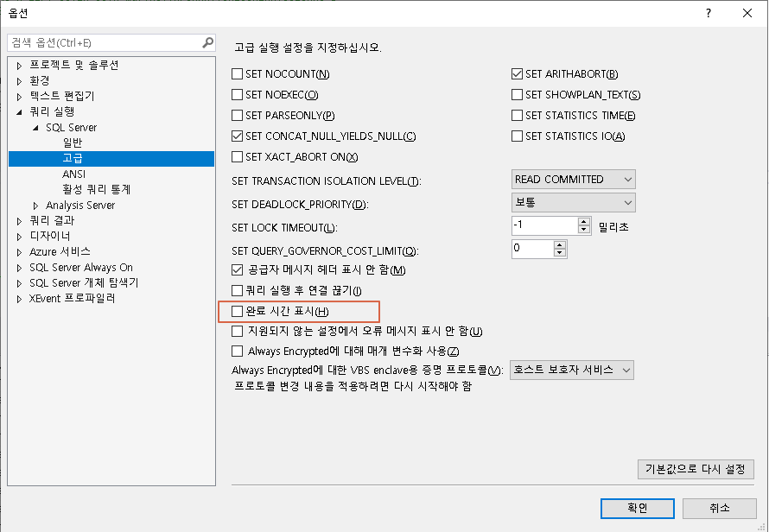Screen dimensions: 769x532
Task: Confirm with the 확인 button
Action: pyautogui.click(x=638, y=509)
